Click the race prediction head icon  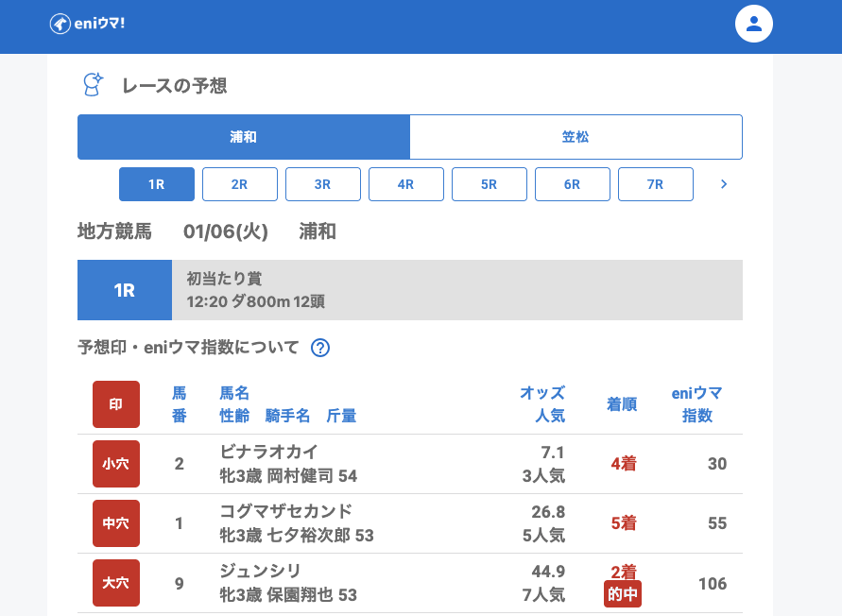[x=92, y=85]
